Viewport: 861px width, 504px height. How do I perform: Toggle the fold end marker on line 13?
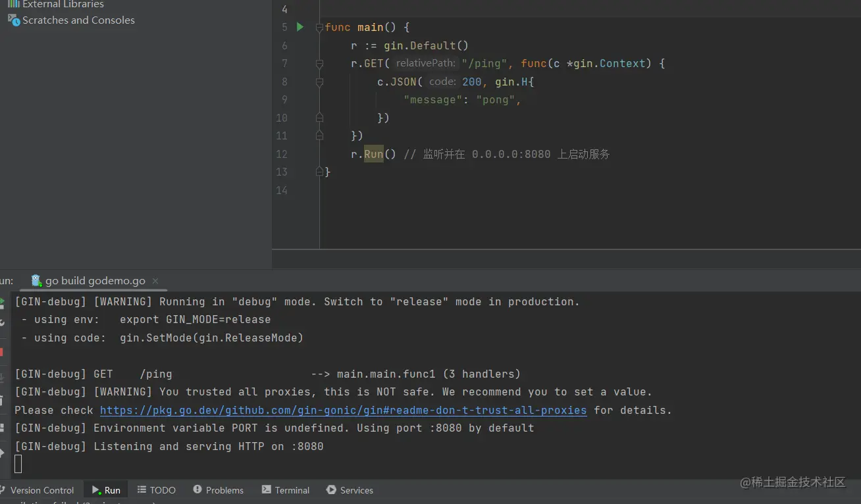[x=319, y=172]
